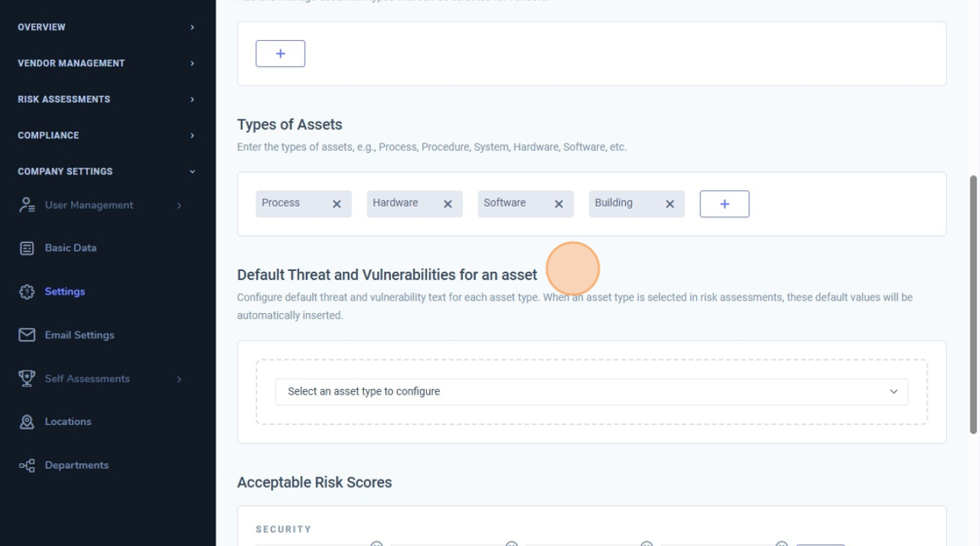Open the Compliance menu

coord(104,135)
